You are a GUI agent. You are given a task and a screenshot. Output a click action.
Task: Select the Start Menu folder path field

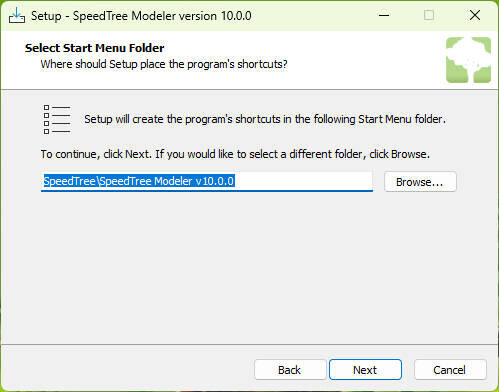pos(207,181)
